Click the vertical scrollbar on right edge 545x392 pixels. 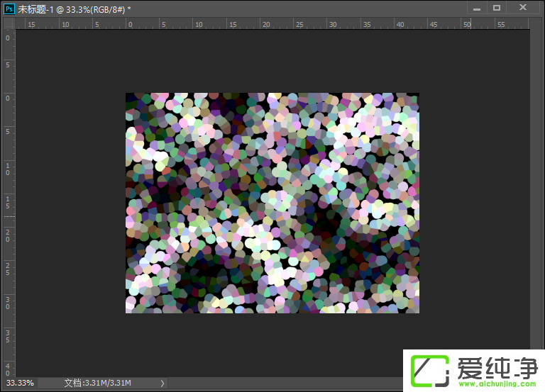coord(536,198)
